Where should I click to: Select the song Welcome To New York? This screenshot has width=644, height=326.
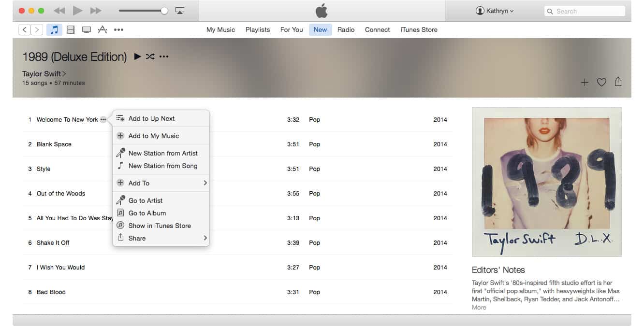pos(67,120)
